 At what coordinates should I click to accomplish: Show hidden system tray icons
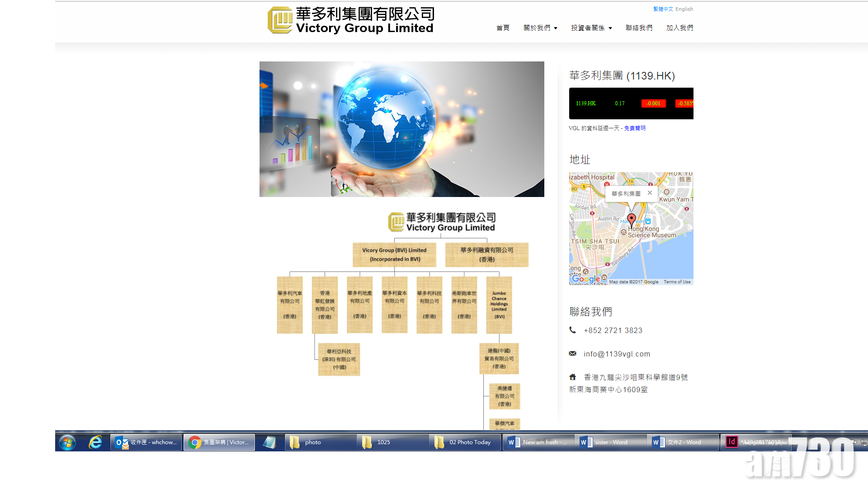(x=842, y=442)
